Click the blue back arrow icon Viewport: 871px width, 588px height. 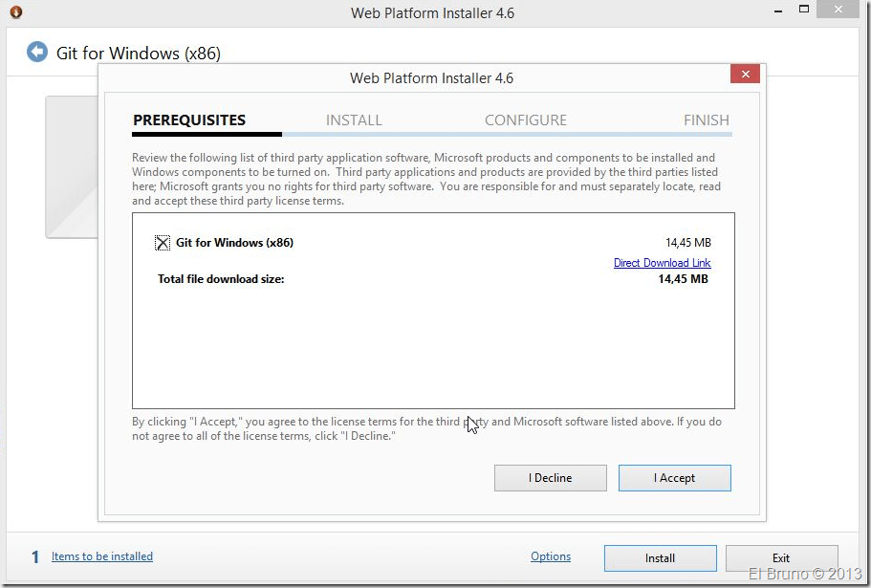37,52
